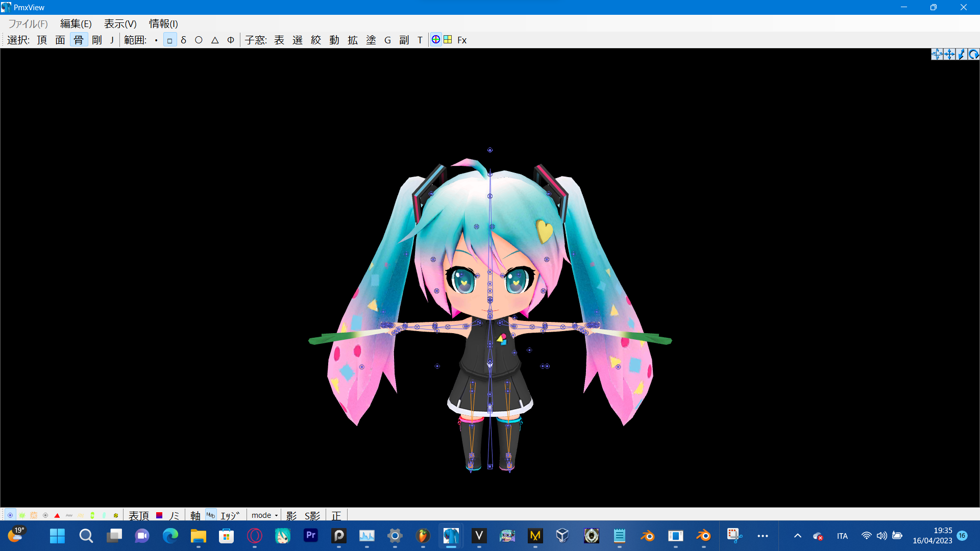Select the triangle range mode
980x551 pixels.
tap(215, 40)
